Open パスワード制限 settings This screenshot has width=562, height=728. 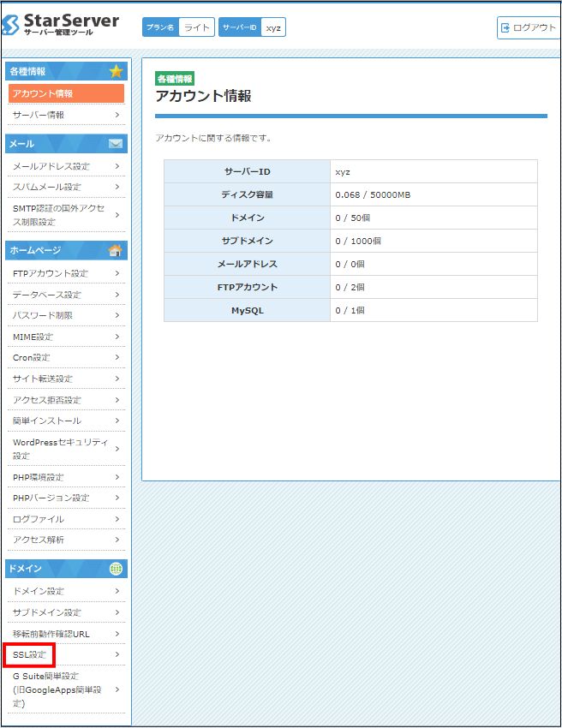[x=67, y=315]
